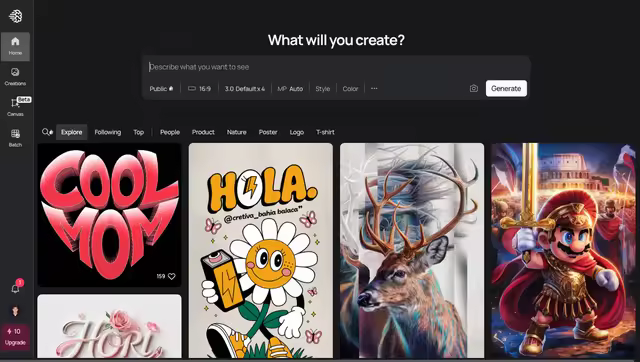Screen dimensions: 640x362
Task: Filter by the Logo category
Action: 297,132
